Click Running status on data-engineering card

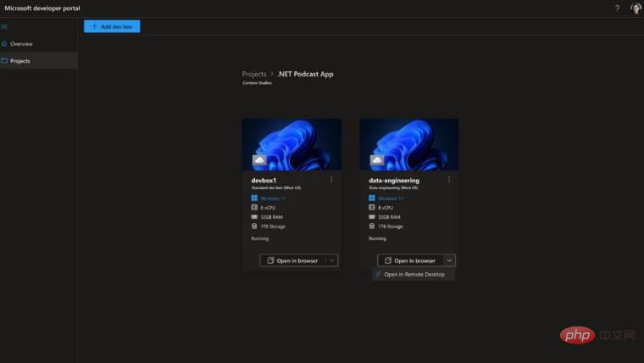coord(377,238)
